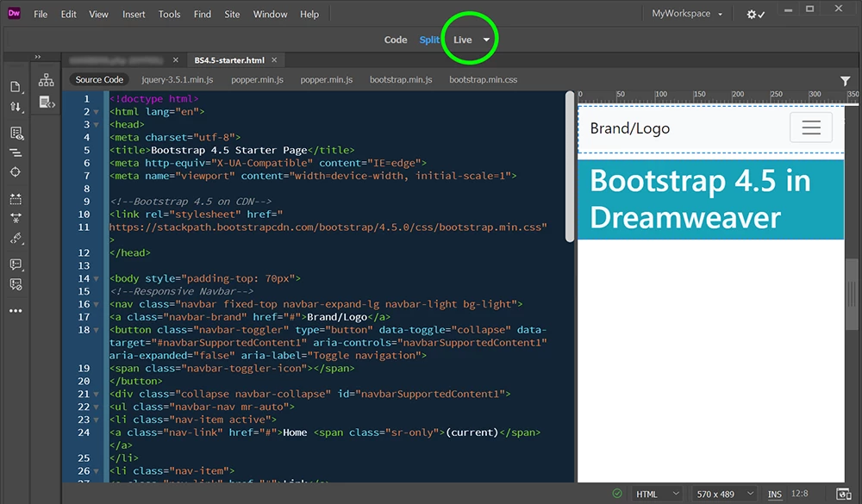Viewport: 862px width, 504px height.
Task: Click line number 9 in the gutter
Action: pos(87,202)
